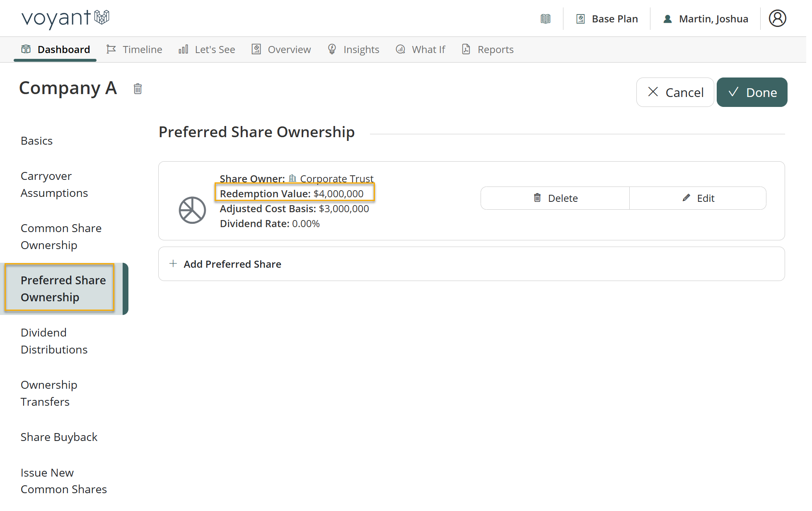The width and height of the screenshot is (812, 511).
Task: Open Share Buyback section
Action: 59,437
